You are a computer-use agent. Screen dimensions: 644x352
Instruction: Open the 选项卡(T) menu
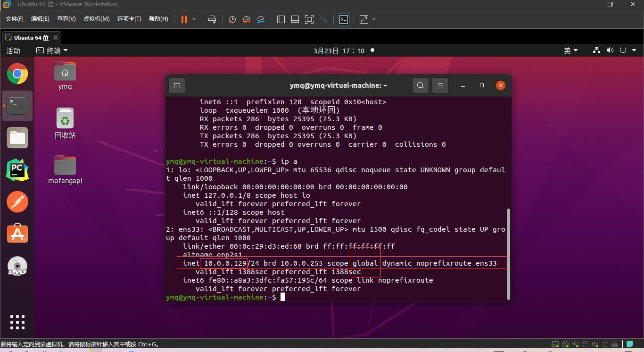129,19
